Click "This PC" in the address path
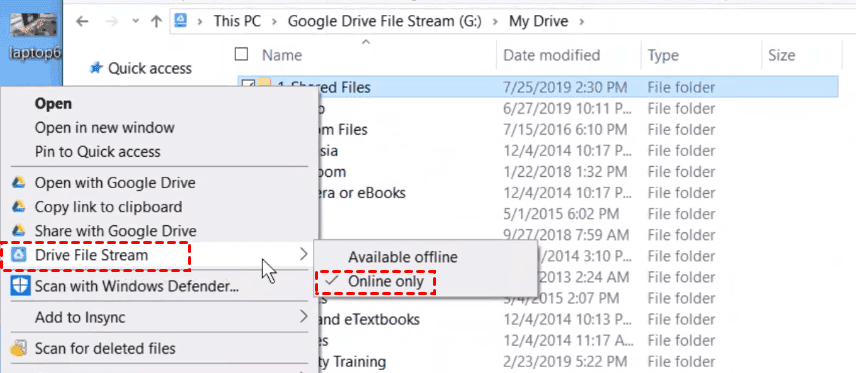Screen dimensions: 856x373 pyautogui.click(x=237, y=22)
